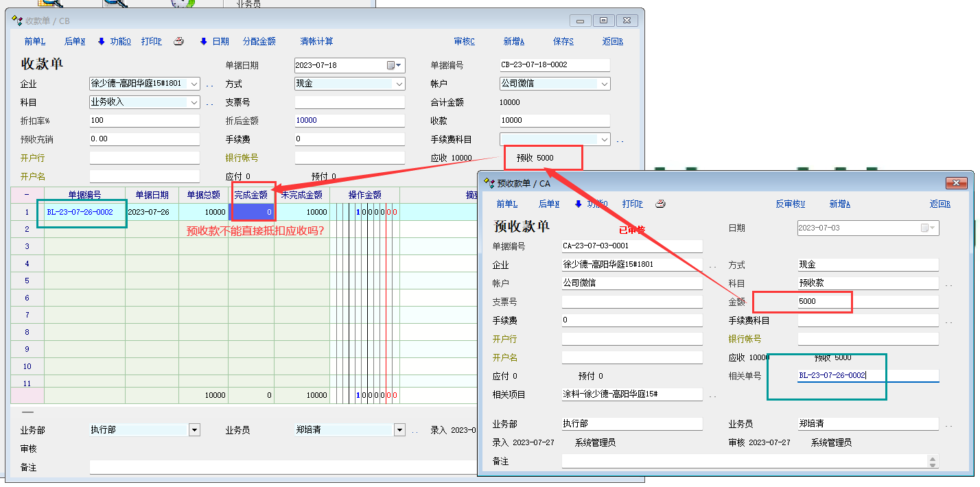Click the 预收充销 input field
Screen dimensions: 980x487
point(144,139)
